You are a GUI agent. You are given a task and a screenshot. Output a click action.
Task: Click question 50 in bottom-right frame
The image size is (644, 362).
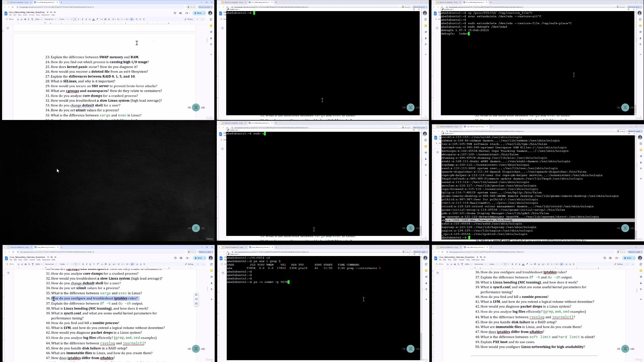click(x=530, y=347)
